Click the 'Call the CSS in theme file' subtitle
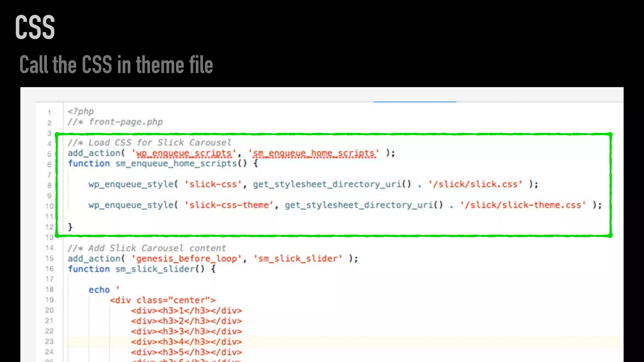The width and height of the screenshot is (644, 362). point(116,65)
